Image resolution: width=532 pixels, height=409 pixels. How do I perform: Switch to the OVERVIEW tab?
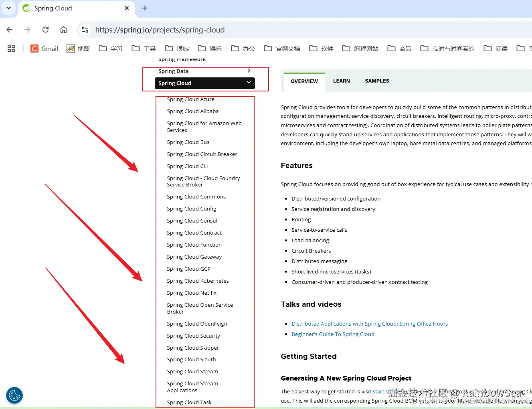click(x=304, y=81)
